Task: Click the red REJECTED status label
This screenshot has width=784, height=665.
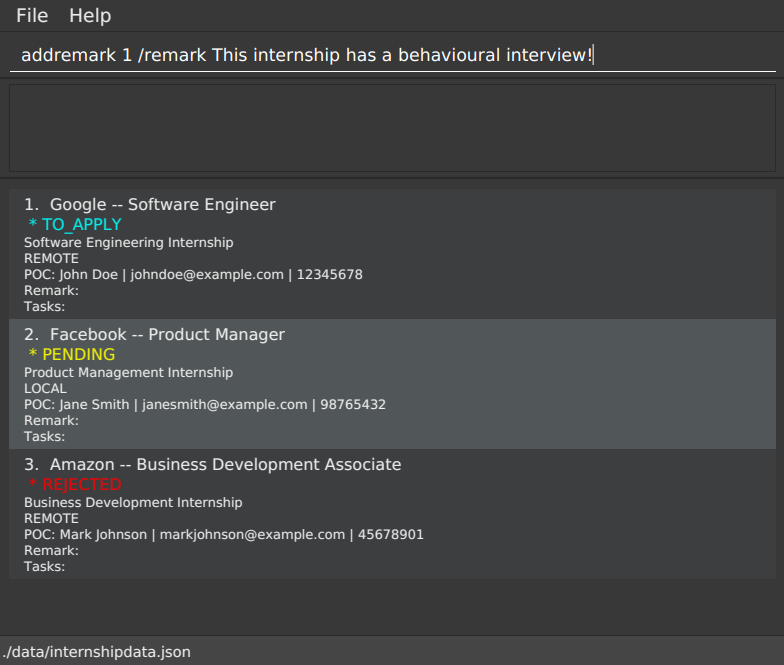Action: coord(75,485)
